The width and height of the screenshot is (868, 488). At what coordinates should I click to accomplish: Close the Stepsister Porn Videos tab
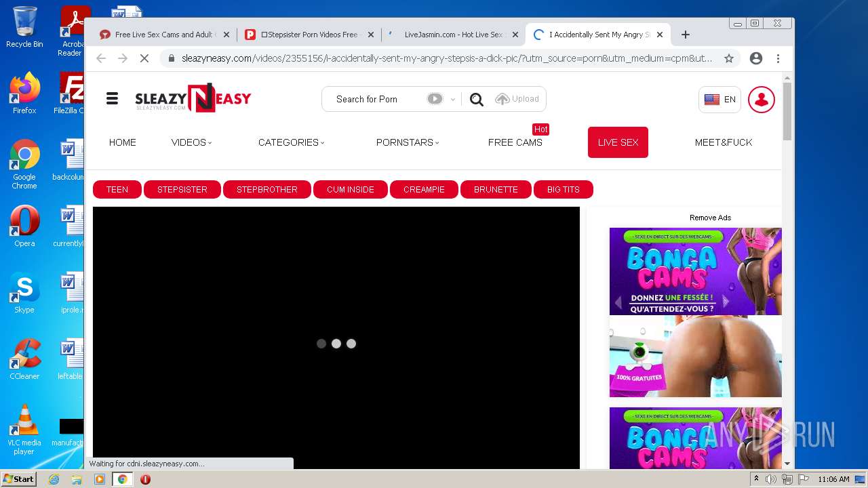(x=372, y=35)
